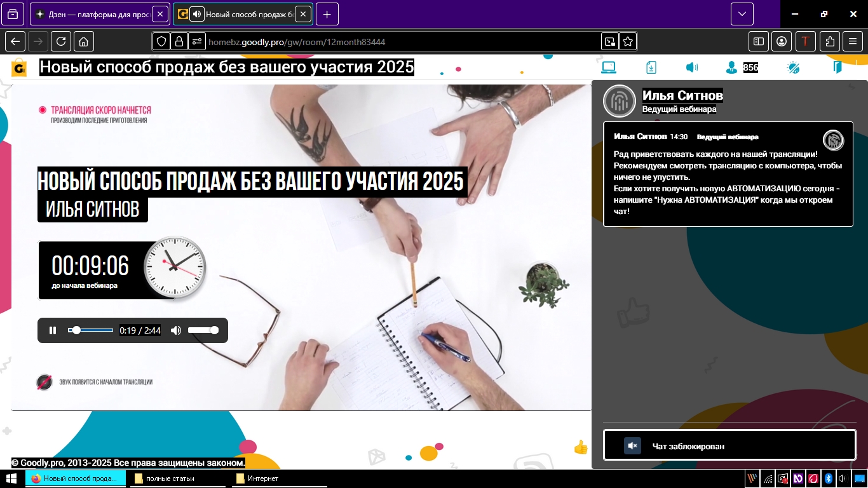Click the tracking protection shield icon
The height and width of the screenshot is (488, 868).
pyautogui.click(x=161, y=42)
